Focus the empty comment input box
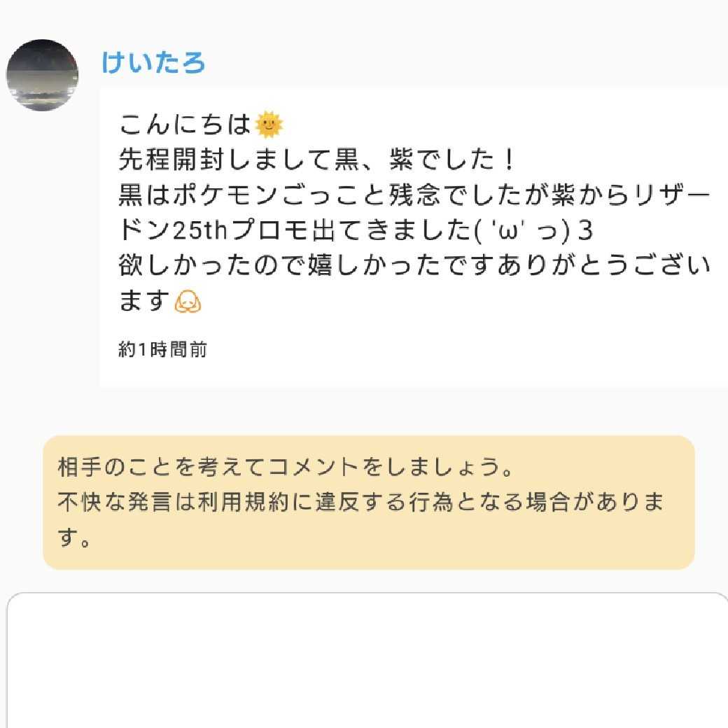The height and width of the screenshot is (728, 728). click(367, 658)
